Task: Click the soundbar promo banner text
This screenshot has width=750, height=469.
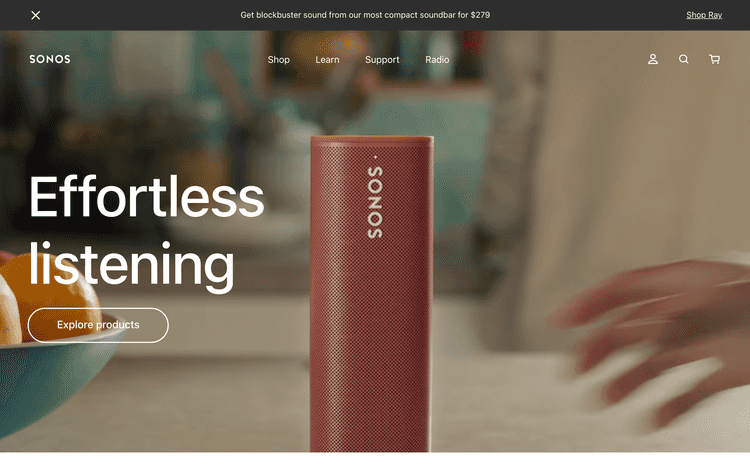Action: [x=365, y=15]
